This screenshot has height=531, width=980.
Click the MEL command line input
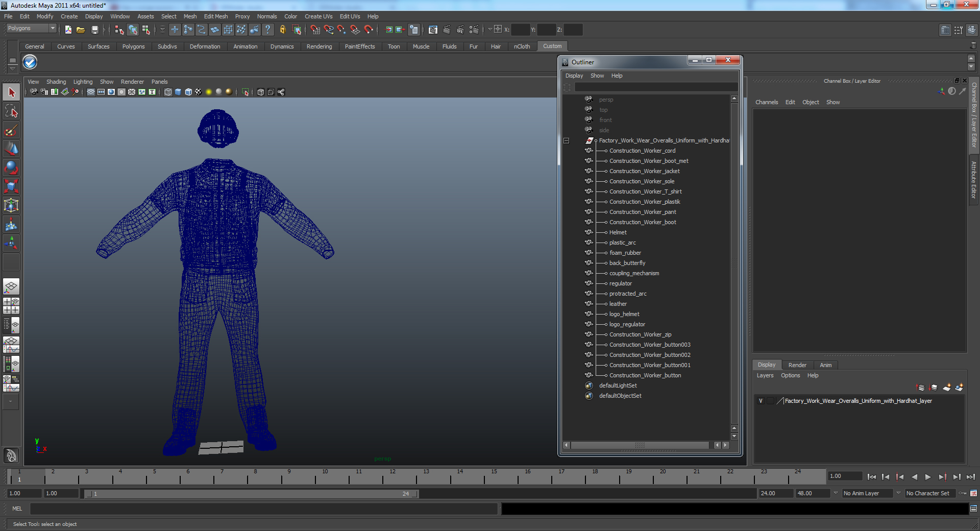click(x=263, y=509)
